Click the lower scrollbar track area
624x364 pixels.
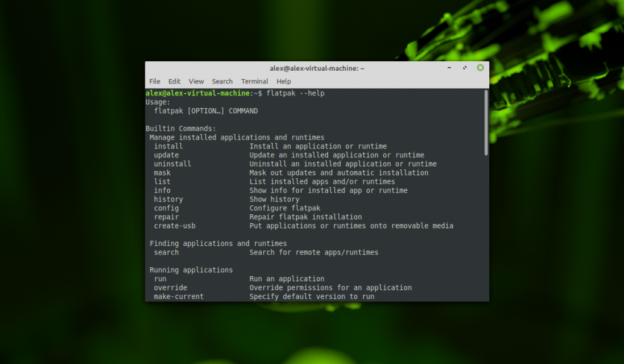coord(485,253)
